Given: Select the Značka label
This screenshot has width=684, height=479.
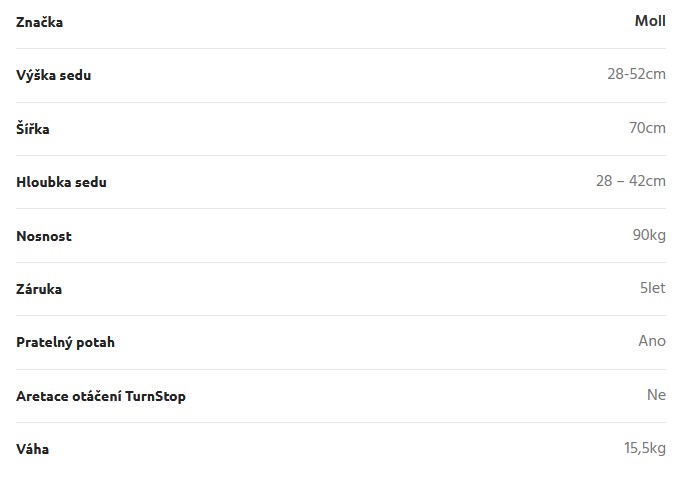Looking at the screenshot, I should coord(39,22).
